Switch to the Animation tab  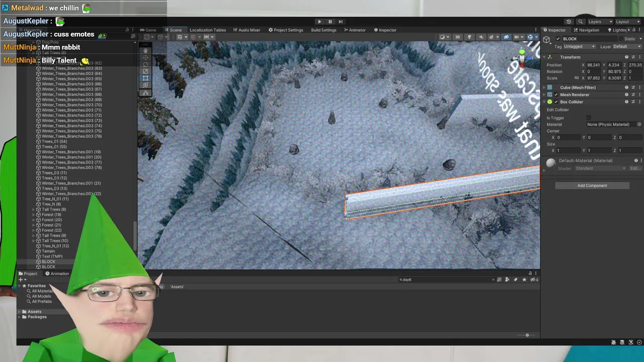(57, 274)
